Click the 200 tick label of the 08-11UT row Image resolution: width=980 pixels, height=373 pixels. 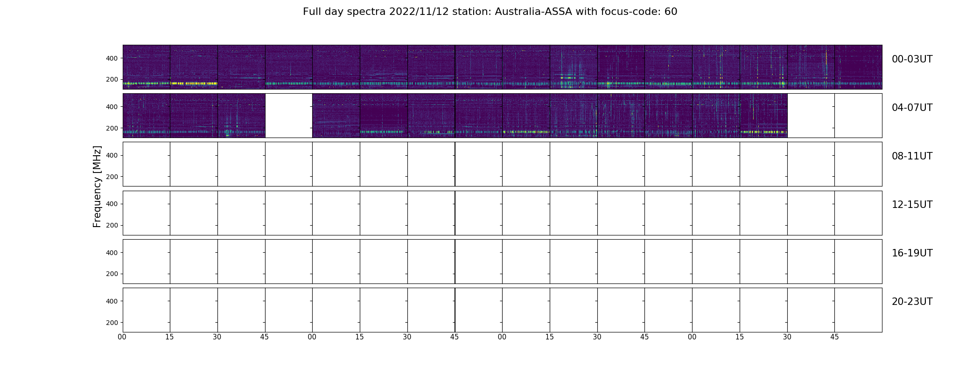[x=112, y=177]
